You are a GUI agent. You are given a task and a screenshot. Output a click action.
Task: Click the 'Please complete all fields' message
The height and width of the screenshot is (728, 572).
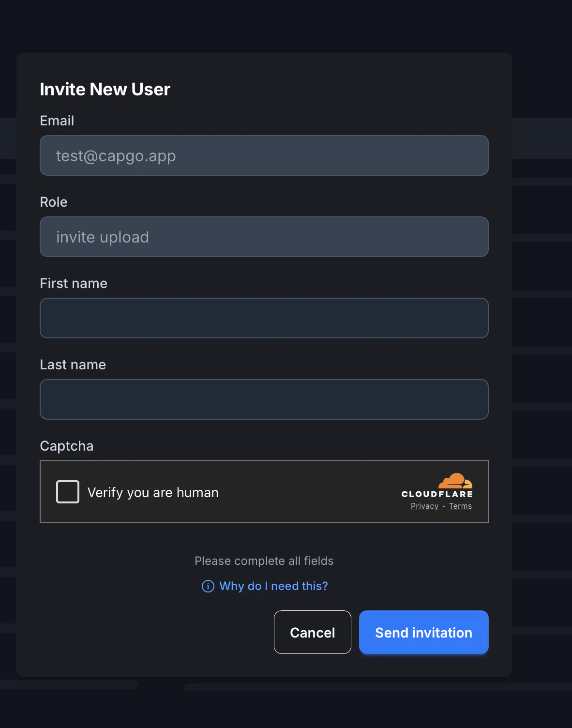(264, 561)
